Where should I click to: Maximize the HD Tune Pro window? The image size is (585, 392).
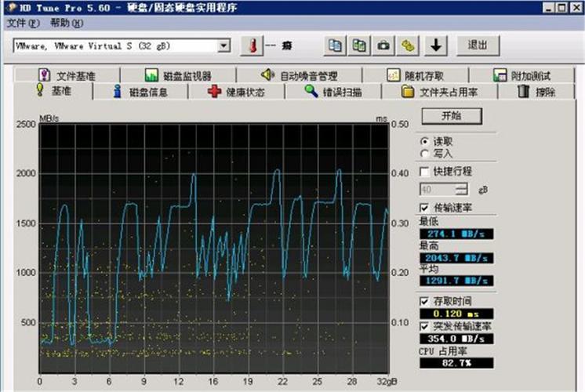(562, 8)
